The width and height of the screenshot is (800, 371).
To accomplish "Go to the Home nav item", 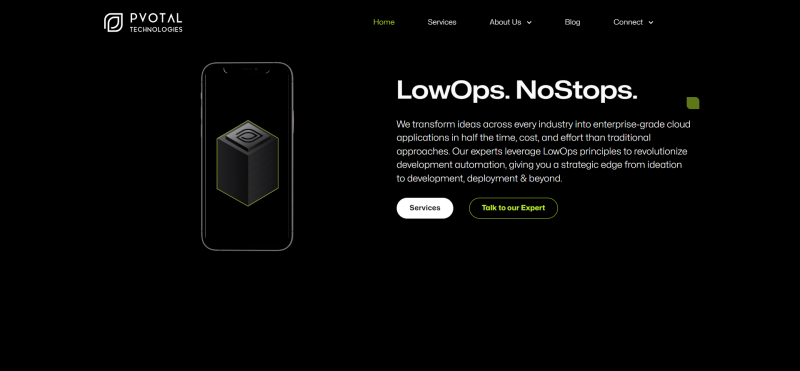I will 384,22.
